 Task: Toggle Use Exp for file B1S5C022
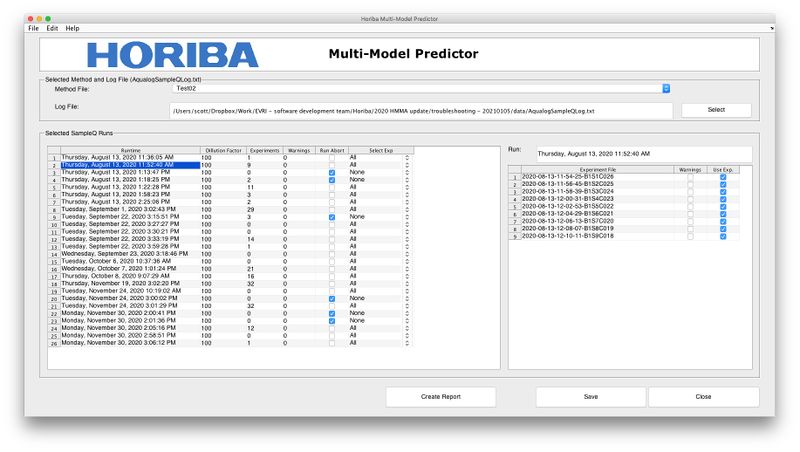click(x=723, y=207)
